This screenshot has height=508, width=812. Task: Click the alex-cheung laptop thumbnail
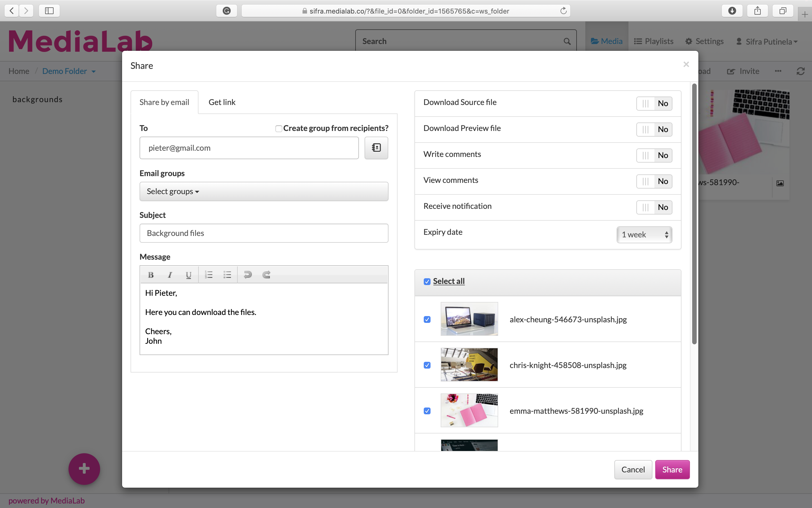coord(469,319)
